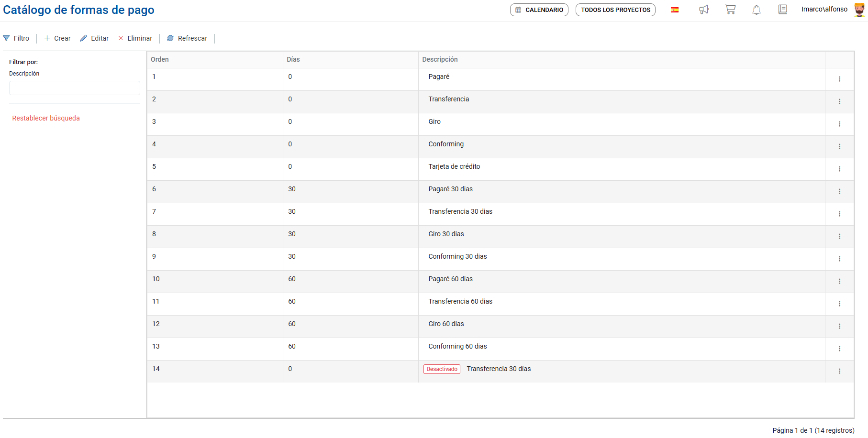
Task: Open the document list icon in header
Action: [x=783, y=10]
